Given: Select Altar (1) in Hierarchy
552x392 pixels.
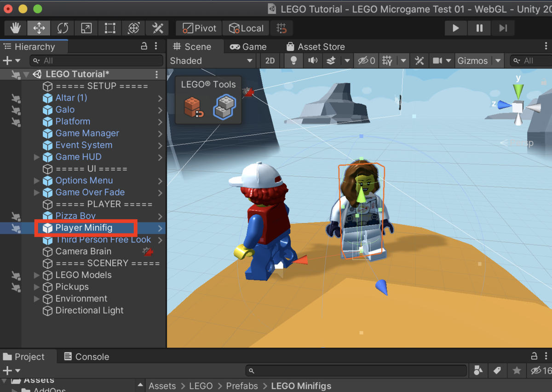Looking at the screenshot, I should (x=71, y=98).
